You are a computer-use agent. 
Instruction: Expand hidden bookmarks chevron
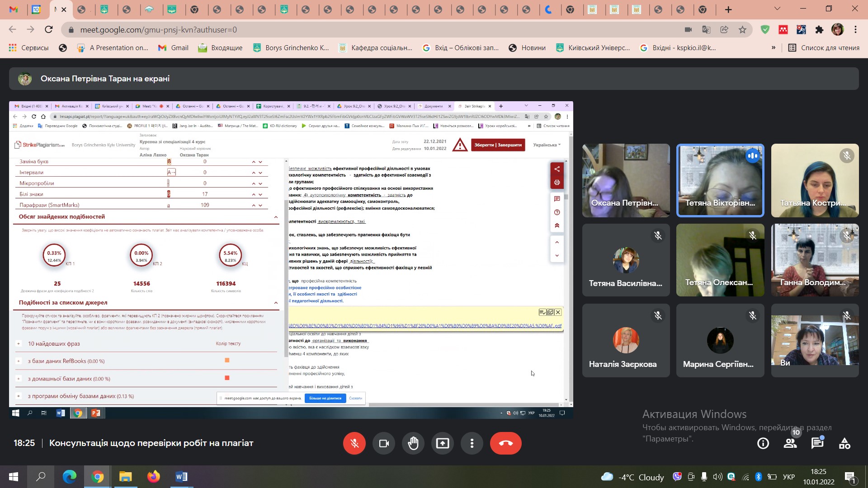774,48
